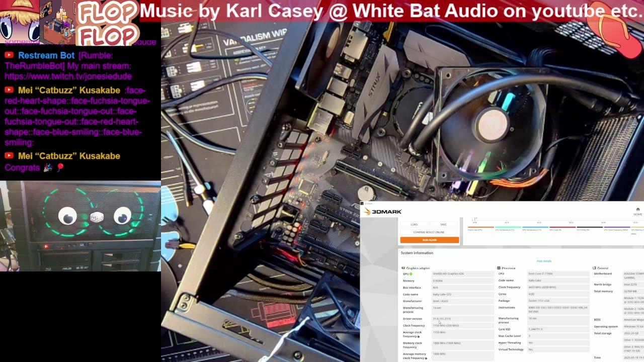Toggle the black CPU Utility legend swatch
The image size is (644, 362).
tap(589, 228)
